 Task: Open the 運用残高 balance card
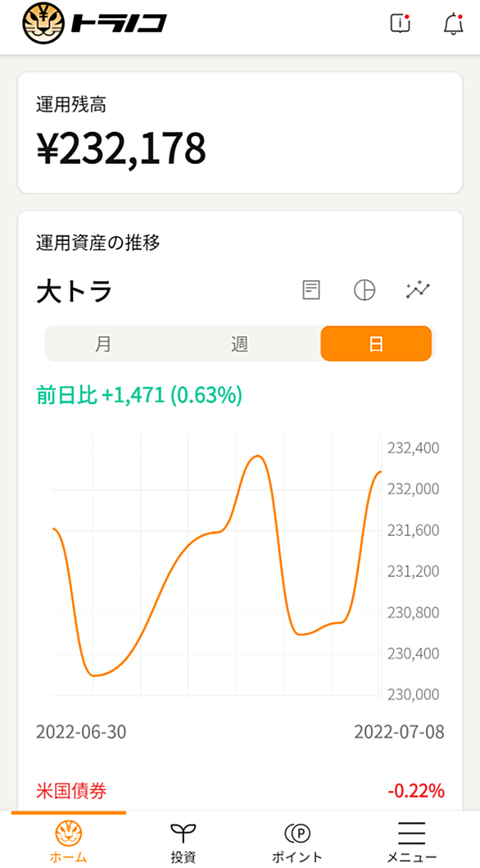point(240,133)
